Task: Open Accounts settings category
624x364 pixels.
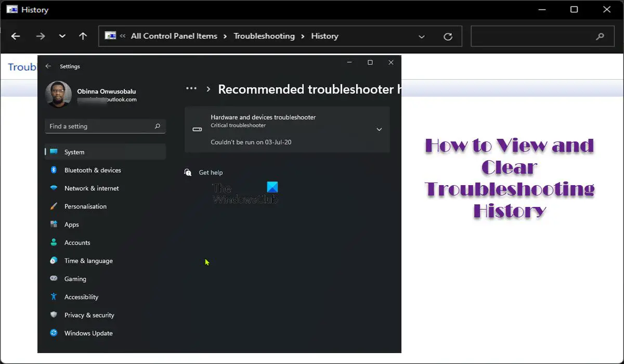Action: point(106,243)
